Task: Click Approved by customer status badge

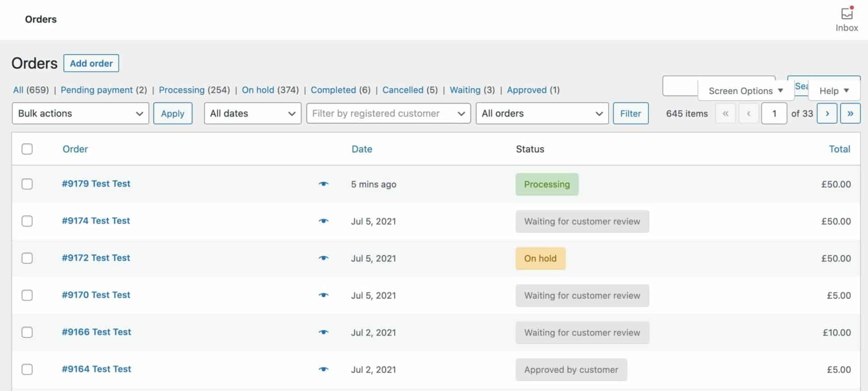Action: [x=571, y=370]
